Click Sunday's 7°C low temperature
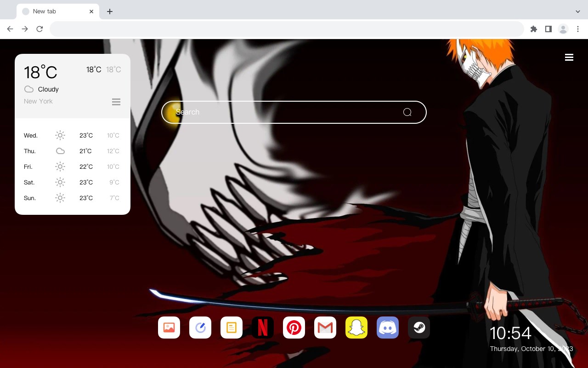The width and height of the screenshot is (588, 368). point(114,198)
